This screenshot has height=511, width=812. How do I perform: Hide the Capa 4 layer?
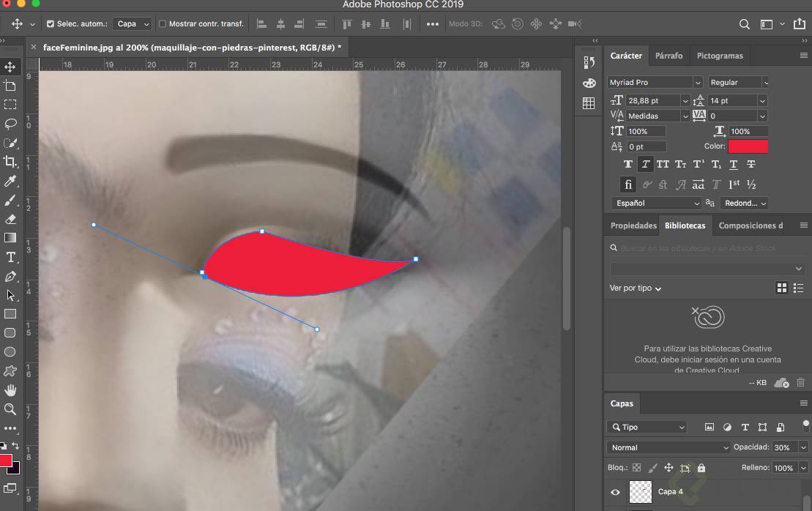615,492
